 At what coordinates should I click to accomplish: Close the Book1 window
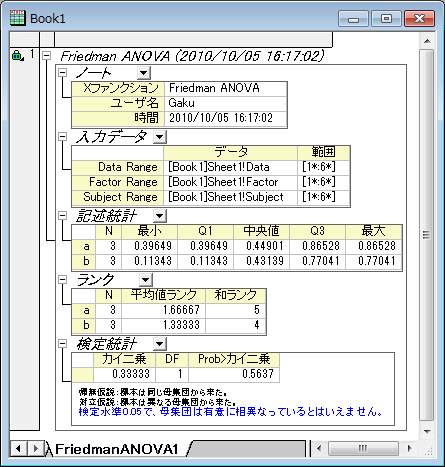point(419,18)
